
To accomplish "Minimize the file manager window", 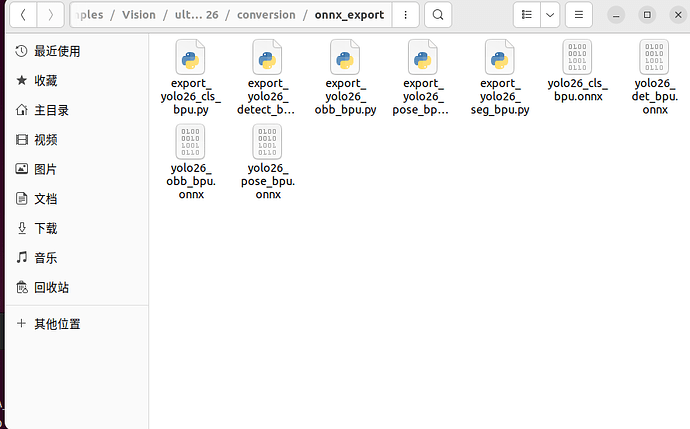I will tap(616, 15).
